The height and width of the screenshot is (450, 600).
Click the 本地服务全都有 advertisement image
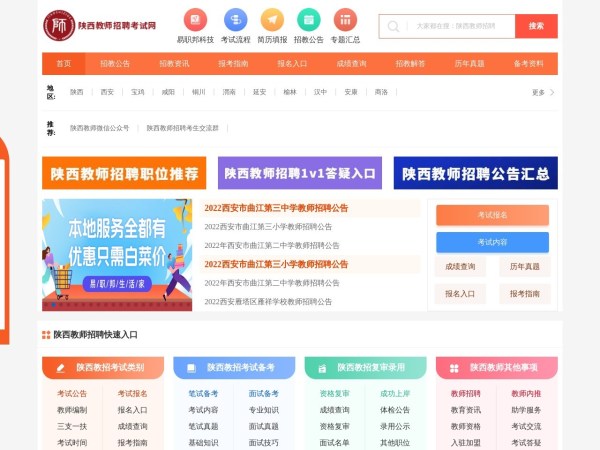pos(117,254)
